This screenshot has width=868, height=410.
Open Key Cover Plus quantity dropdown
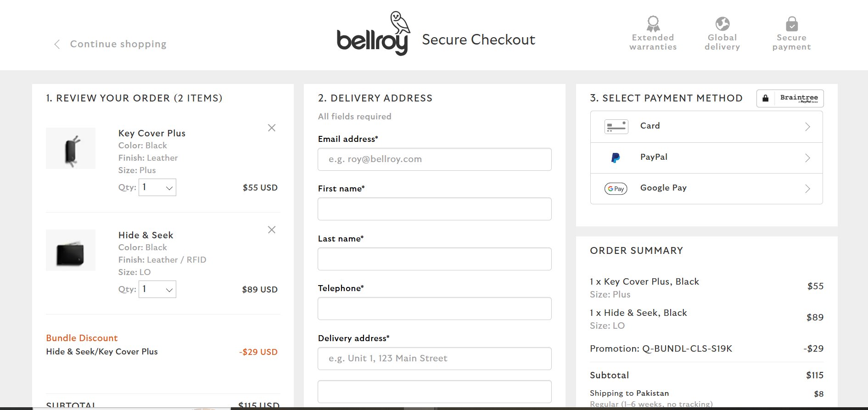(x=157, y=187)
